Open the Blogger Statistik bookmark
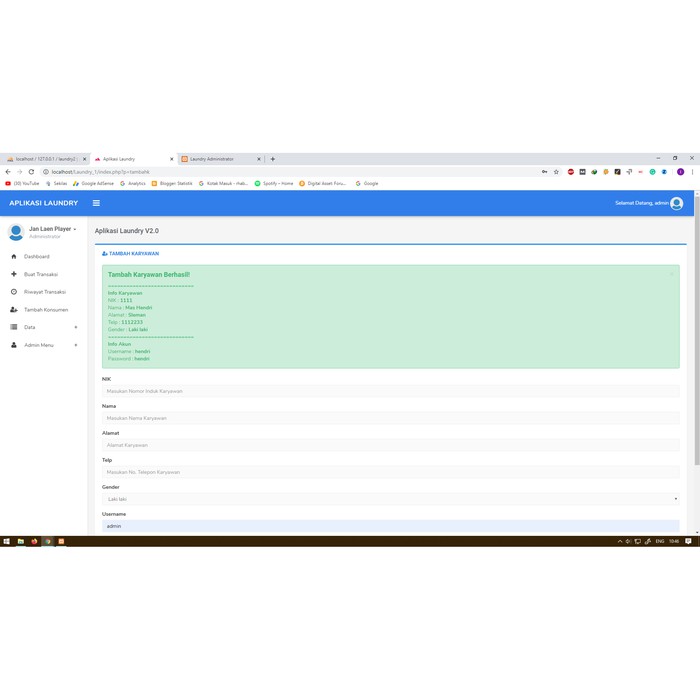The width and height of the screenshot is (700, 700). pyautogui.click(x=172, y=183)
